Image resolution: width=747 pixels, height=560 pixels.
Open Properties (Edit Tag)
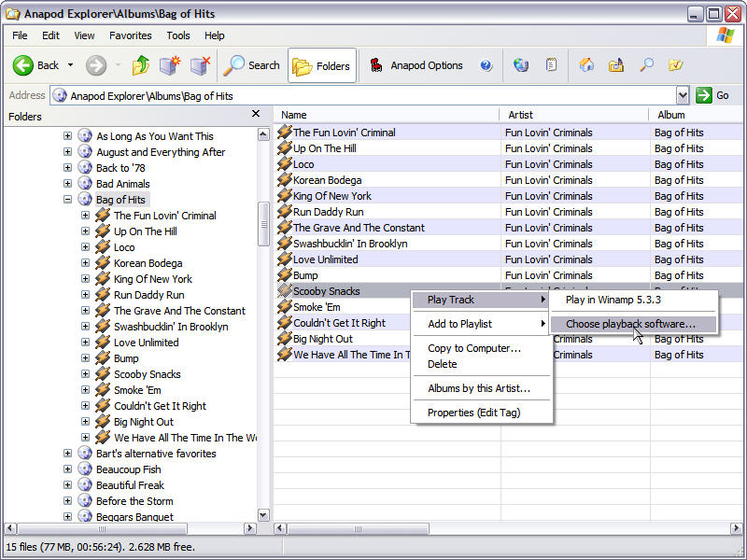(482, 413)
